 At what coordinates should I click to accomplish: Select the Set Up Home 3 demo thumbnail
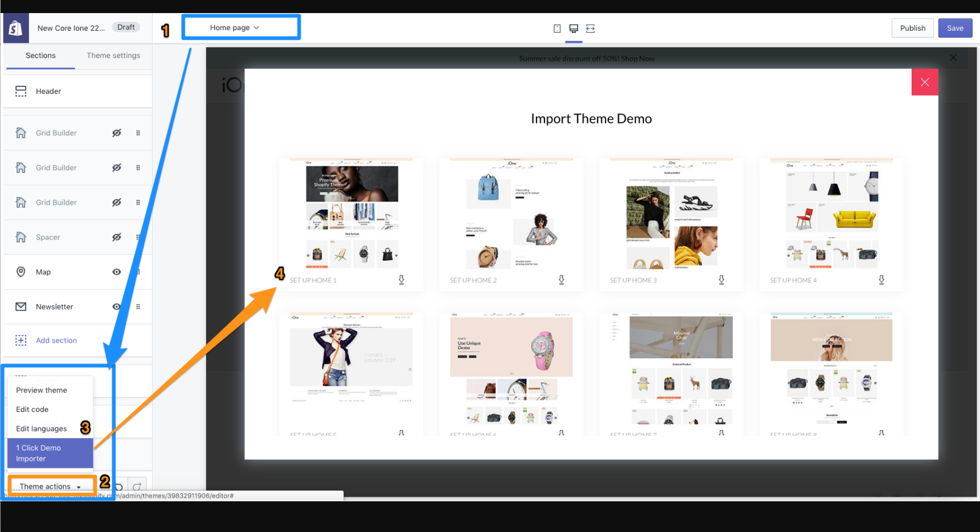point(671,215)
